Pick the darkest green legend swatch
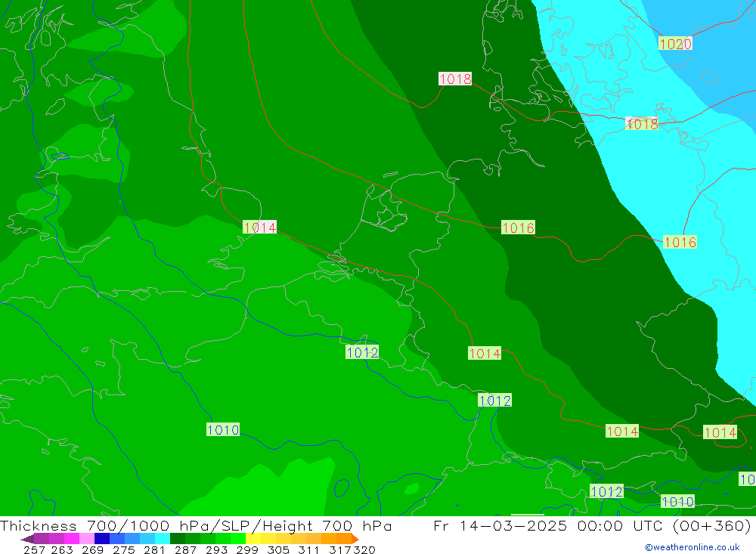 (x=178, y=539)
